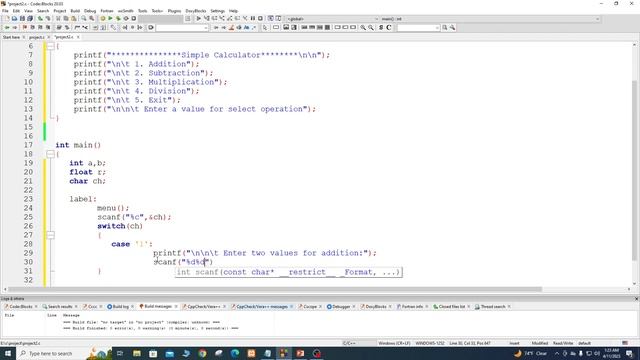This screenshot has height=360, width=640.
Task: Open the incremental search dropdown arrow
Action: pyautogui.click(x=205, y=28)
